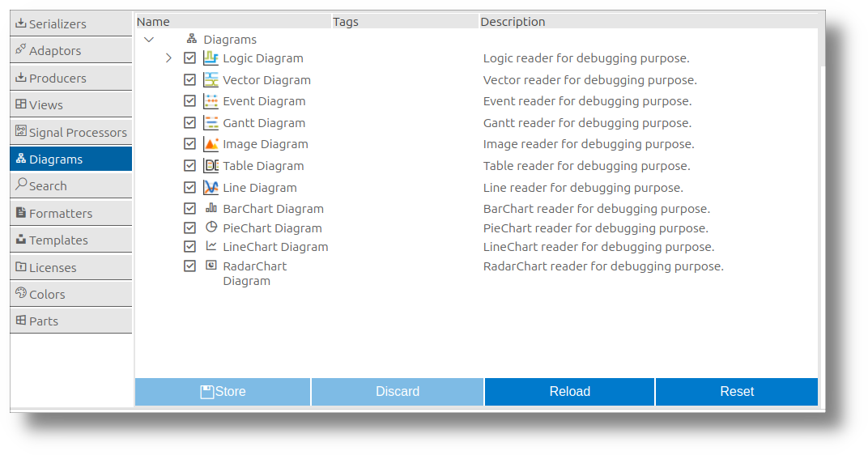
Task: Click the Line Diagram icon
Action: (x=211, y=188)
